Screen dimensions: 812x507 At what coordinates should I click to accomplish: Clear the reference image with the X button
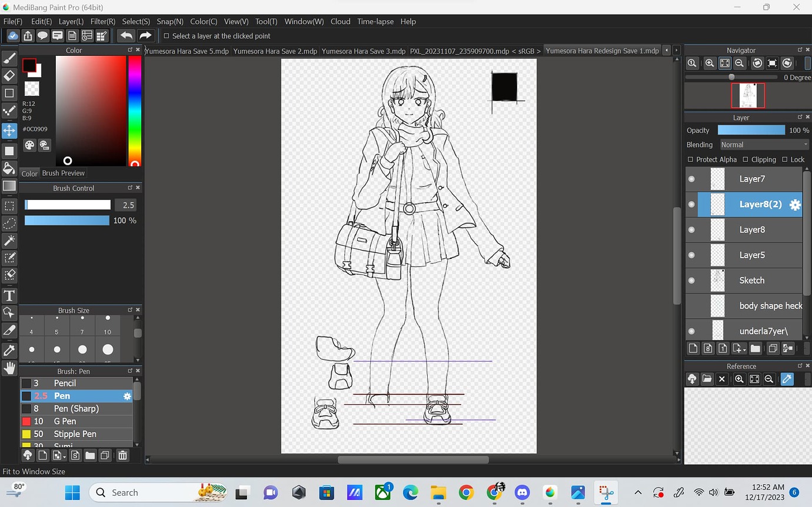(x=721, y=379)
